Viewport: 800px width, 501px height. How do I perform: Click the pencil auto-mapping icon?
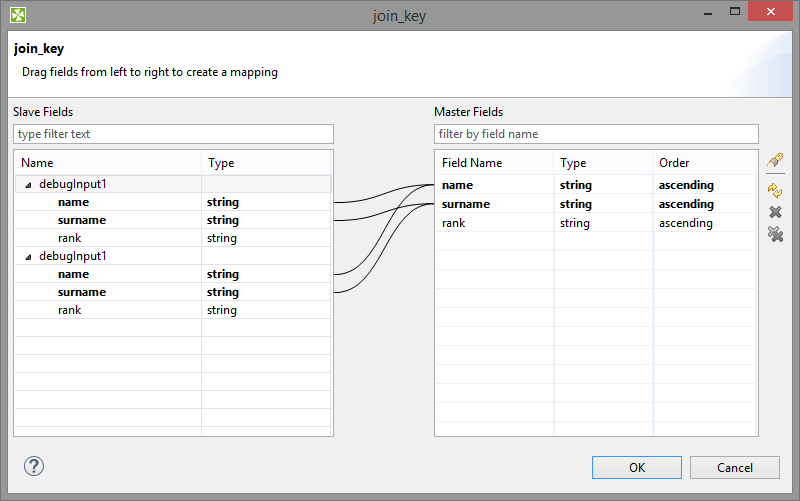coord(774,161)
